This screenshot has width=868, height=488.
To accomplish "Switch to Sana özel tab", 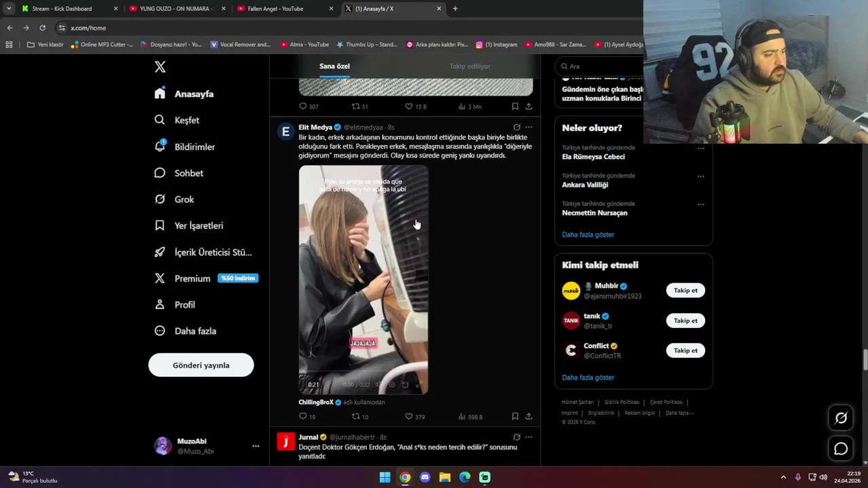I will (x=334, y=66).
